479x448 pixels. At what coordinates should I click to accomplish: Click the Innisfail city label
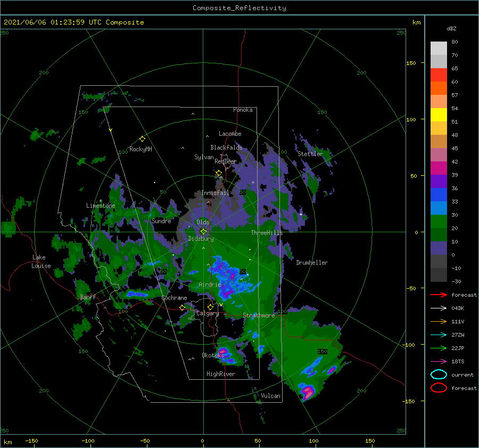click(215, 193)
